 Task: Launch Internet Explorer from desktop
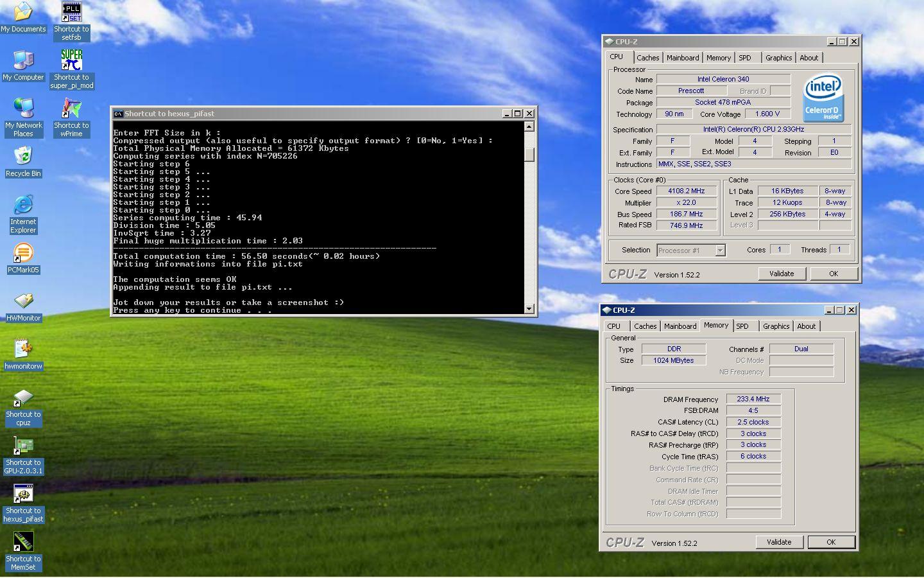(23, 214)
